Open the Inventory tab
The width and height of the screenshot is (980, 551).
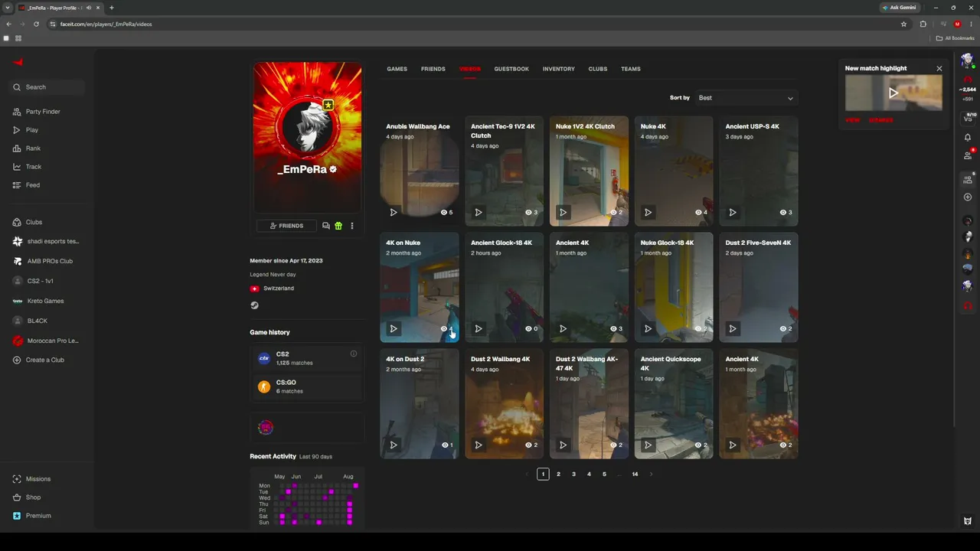[x=559, y=69]
